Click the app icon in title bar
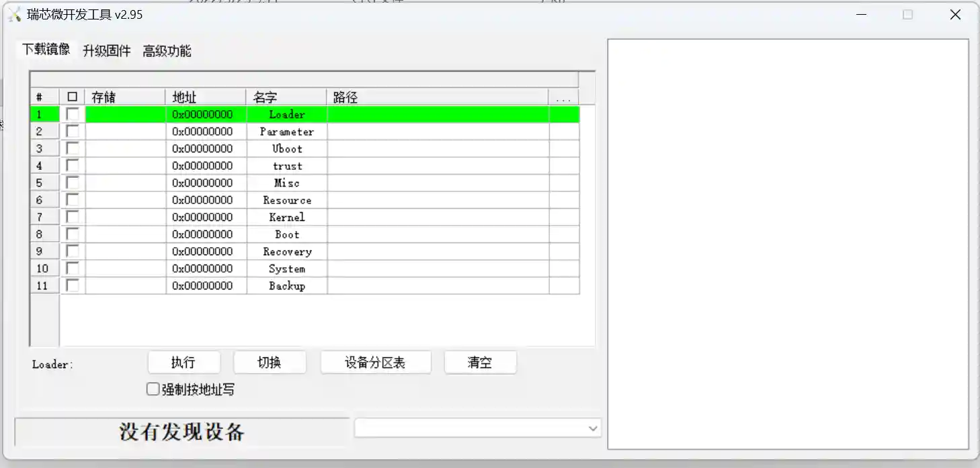This screenshot has height=468, width=980. click(14, 15)
